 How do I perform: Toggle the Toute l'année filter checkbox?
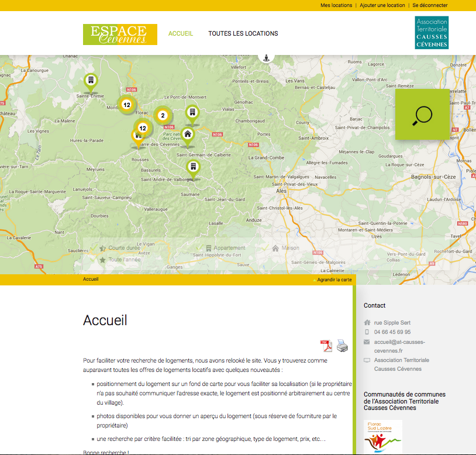click(93, 260)
